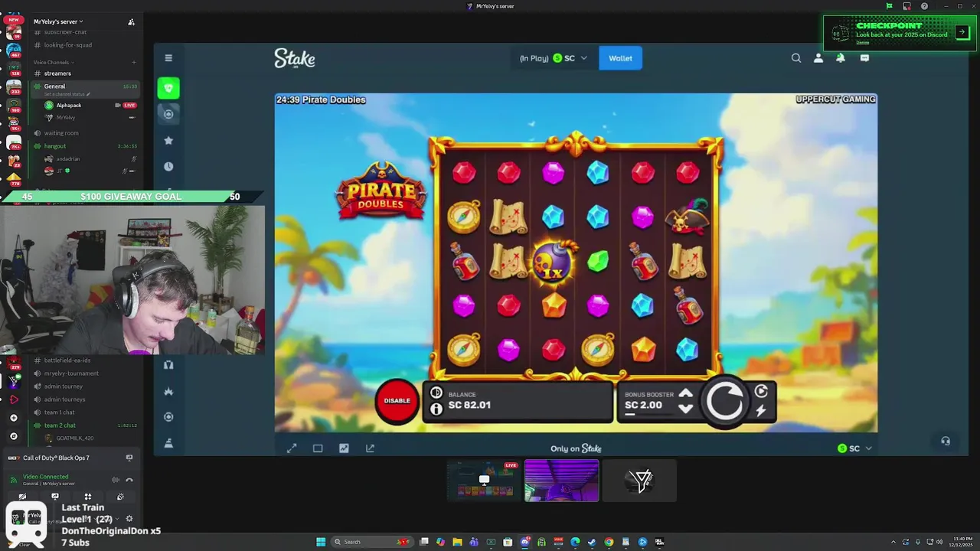Select the purple webcam stream thumbnail
This screenshot has width=980, height=551.
coord(561,481)
